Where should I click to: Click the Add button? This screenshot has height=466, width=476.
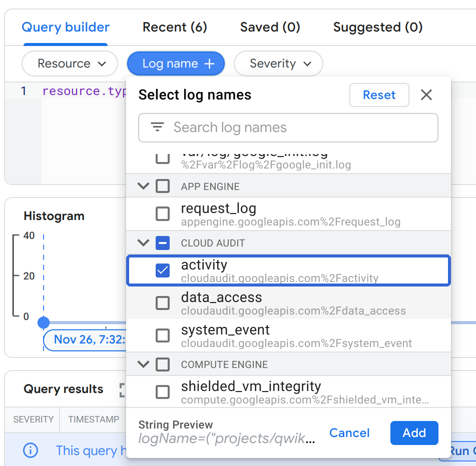(414, 433)
